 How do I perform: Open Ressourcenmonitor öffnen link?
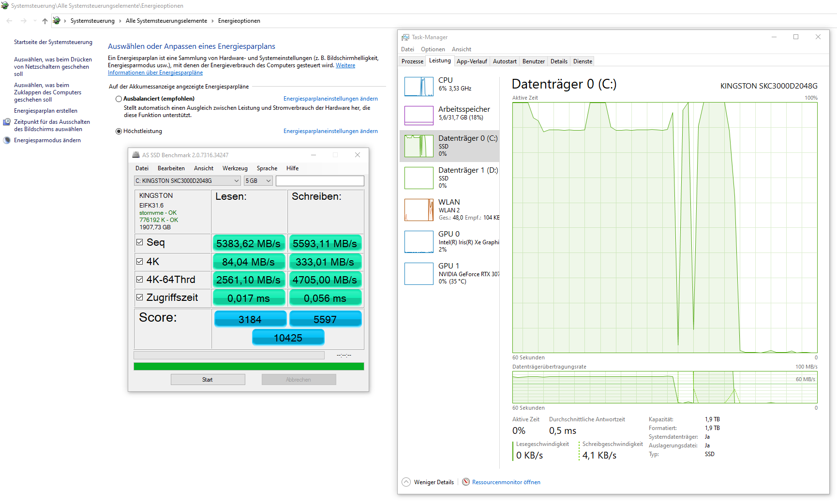click(506, 482)
